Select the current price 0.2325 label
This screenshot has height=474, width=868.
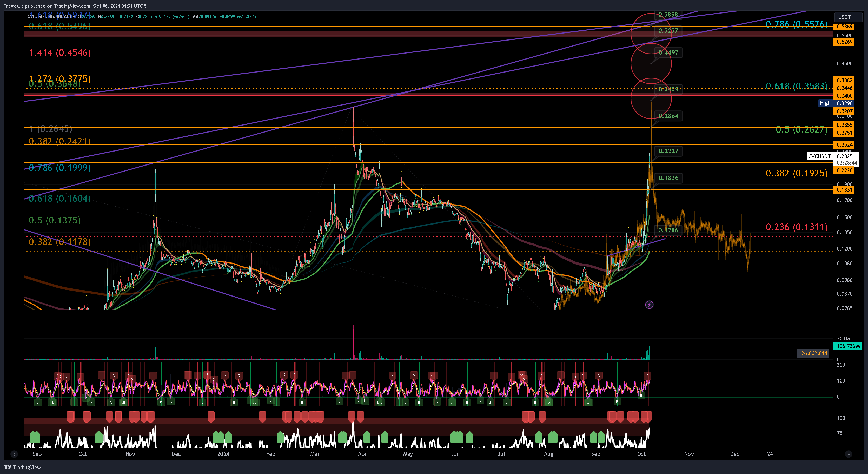845,156
